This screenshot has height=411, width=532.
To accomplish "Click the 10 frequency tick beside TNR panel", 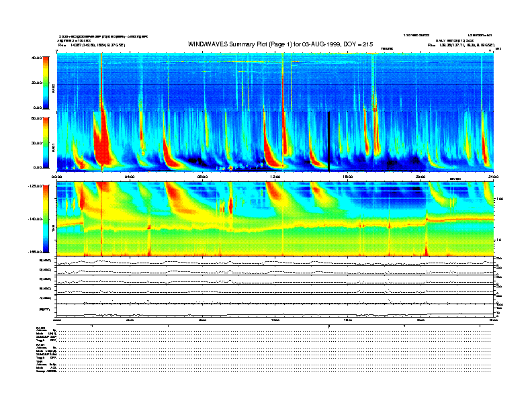I will pyautogui.click(x=498, y=240).
